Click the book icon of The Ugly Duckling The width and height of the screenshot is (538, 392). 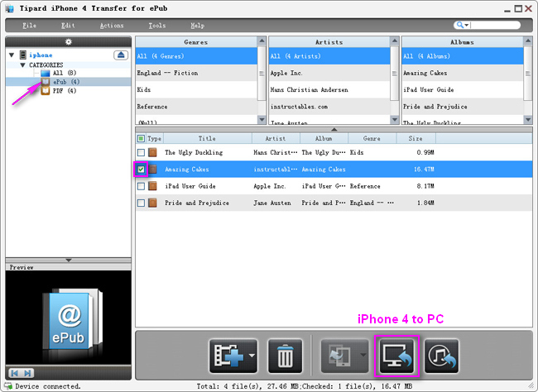[x=152, y=152]
